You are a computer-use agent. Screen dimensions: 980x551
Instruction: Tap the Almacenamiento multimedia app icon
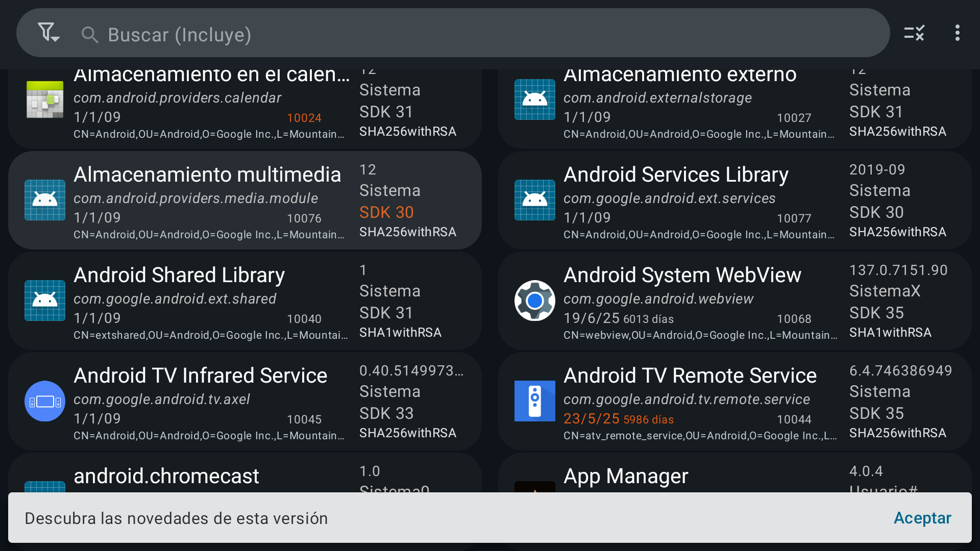(45, 200)
